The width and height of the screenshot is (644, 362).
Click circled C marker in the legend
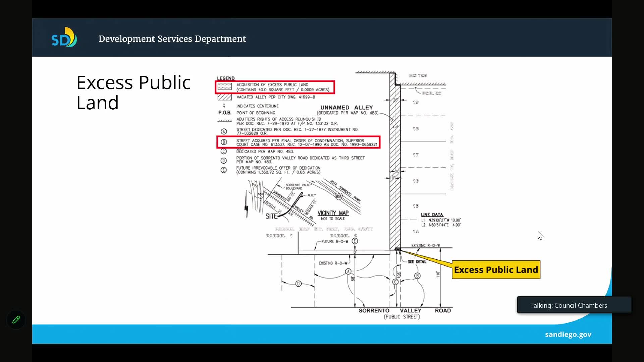[x=224, y=152]
